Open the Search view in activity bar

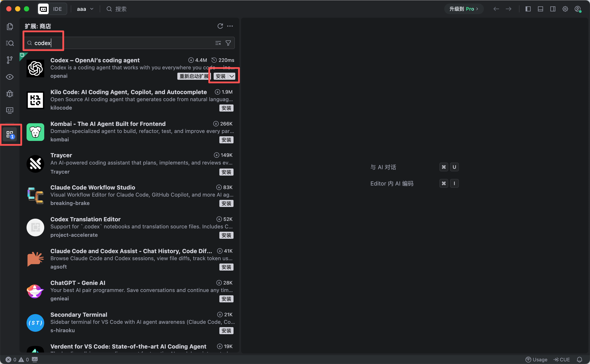click(x=10, y=43)
